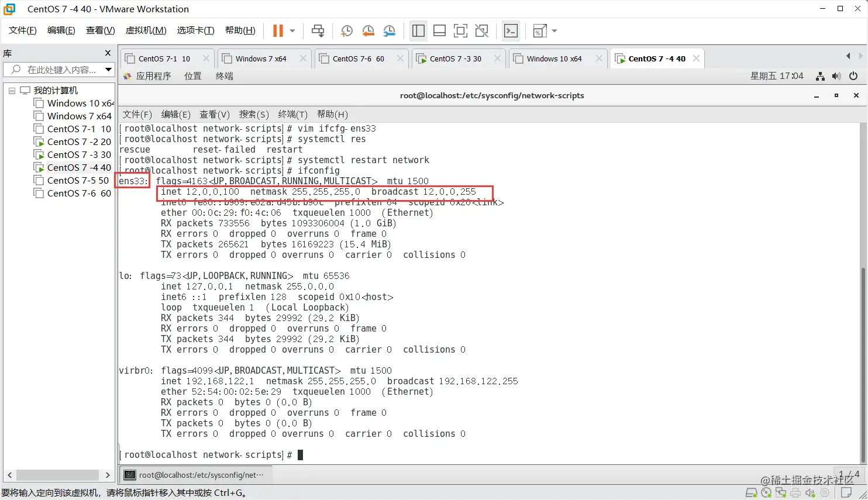Enter full screen mode icon
This screenshot has width=868, height=500.
pos(461,30)
